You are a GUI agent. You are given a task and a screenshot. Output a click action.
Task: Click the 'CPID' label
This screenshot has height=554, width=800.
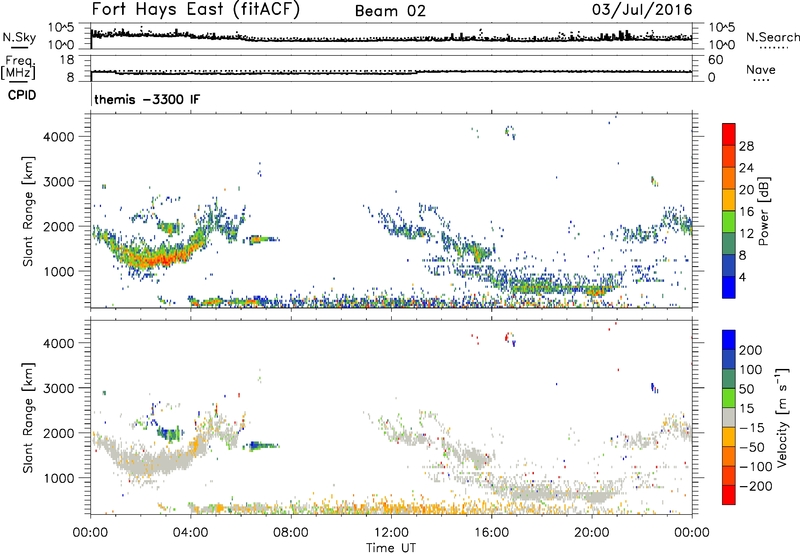pyautogui.click(x=22, y=95)
